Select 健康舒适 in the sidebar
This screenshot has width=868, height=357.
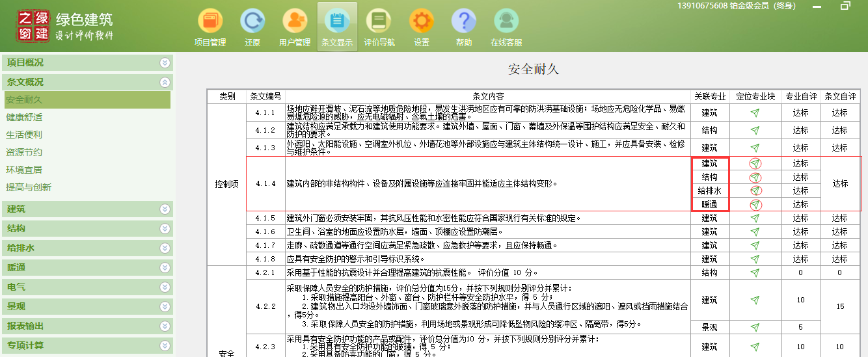tap(24, 118)
